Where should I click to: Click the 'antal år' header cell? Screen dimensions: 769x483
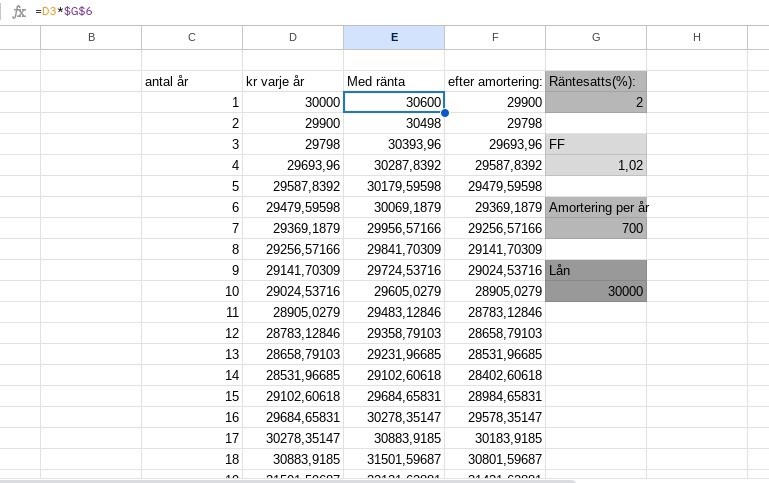(192, 81)
